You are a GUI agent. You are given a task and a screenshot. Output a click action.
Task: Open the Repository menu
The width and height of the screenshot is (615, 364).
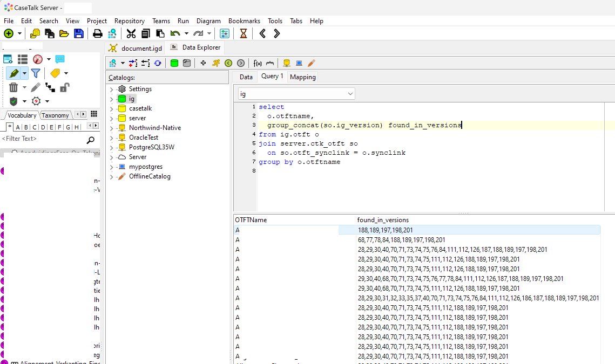(x=129, y=21)
